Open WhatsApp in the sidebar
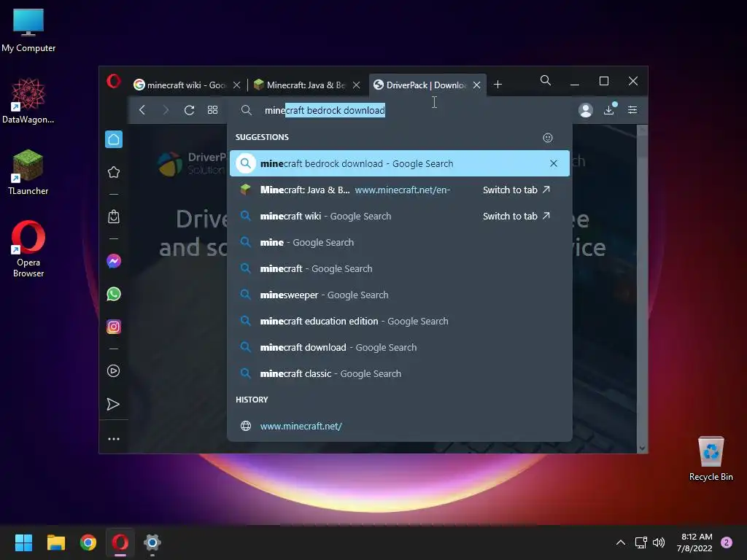The image size is (747, 560). coord(114,294)
